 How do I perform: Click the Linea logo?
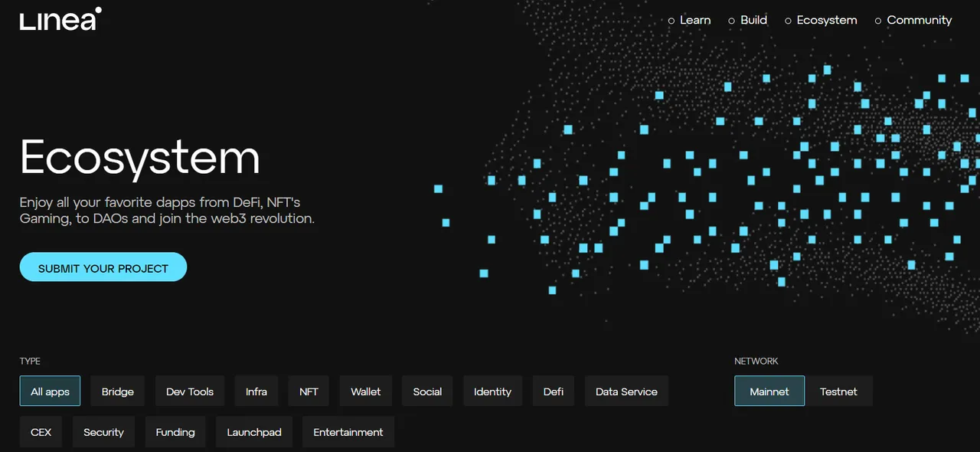60,19
